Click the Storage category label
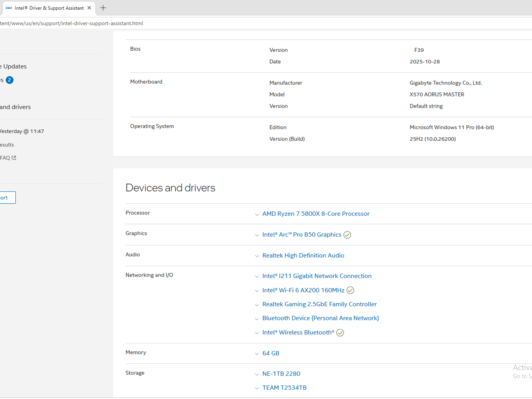532x399 pixels. (135, 373)
